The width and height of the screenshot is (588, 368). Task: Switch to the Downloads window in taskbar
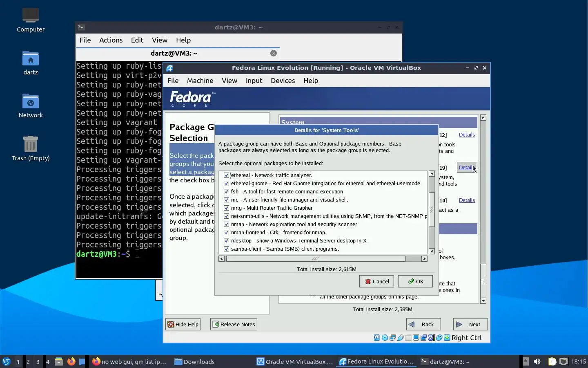click(195, 361)
